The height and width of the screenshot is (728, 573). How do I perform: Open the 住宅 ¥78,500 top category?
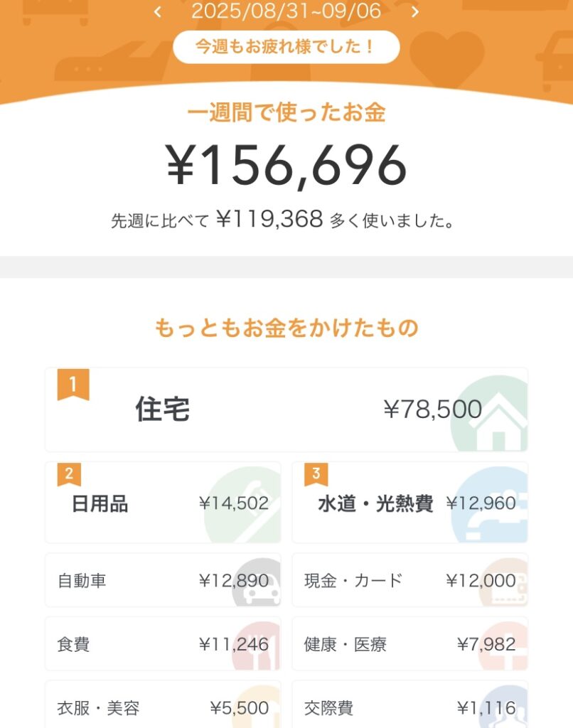pyautogui.click(x=286, y=409)
